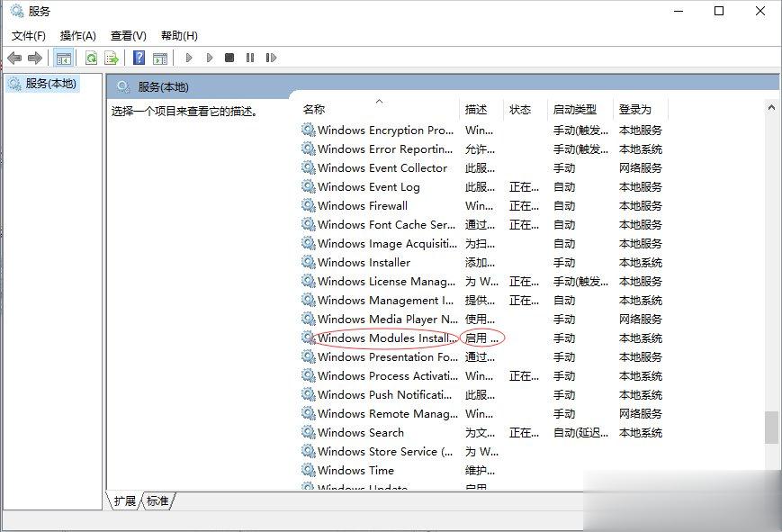Image resolution: width=782 pixels, height=532 pixels.
Task: Click 启用 ... description of Windows Modules Installer
Action: [x=481, y=338]
